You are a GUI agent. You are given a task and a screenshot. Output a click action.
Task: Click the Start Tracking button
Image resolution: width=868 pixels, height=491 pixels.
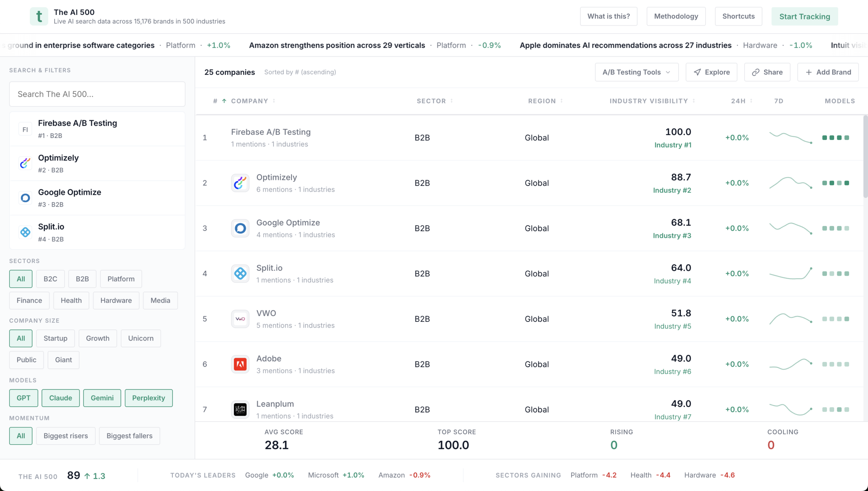coord(804,16)
